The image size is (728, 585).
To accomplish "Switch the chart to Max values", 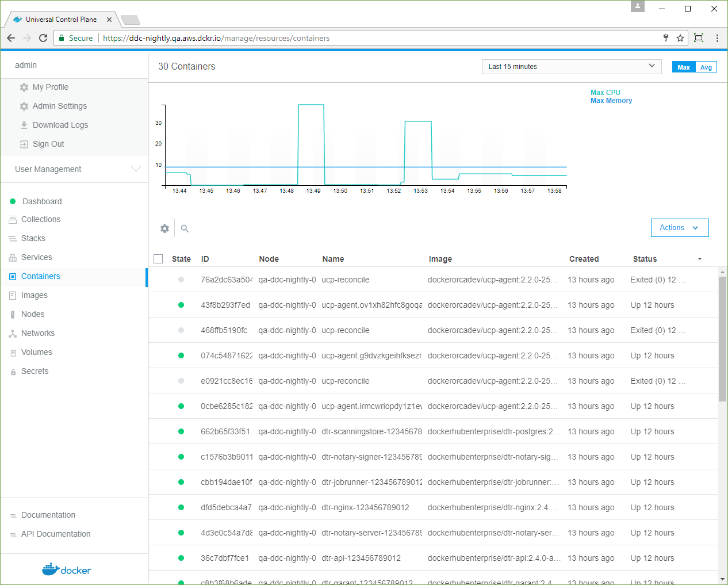I will (x=683, y=67).
